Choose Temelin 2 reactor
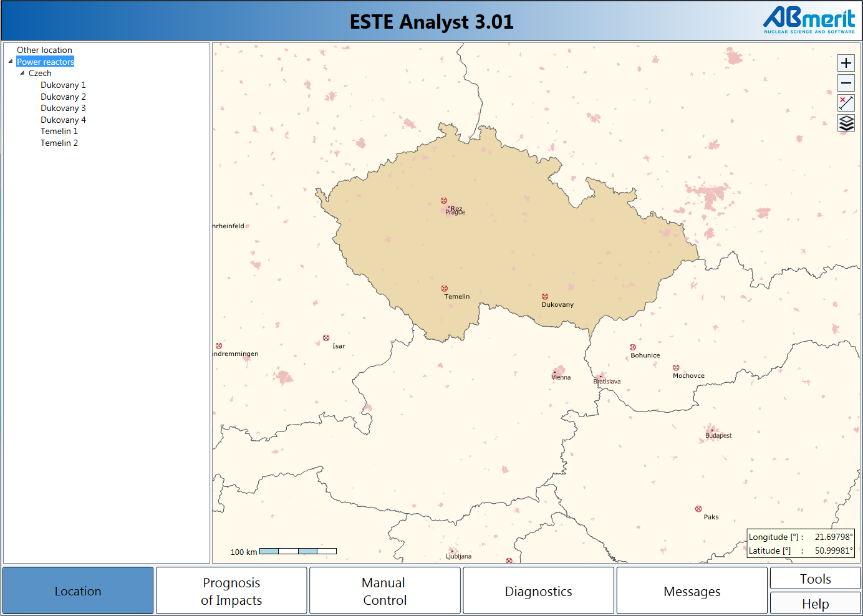The image size is (863, 616). click(x=59, y=143)
